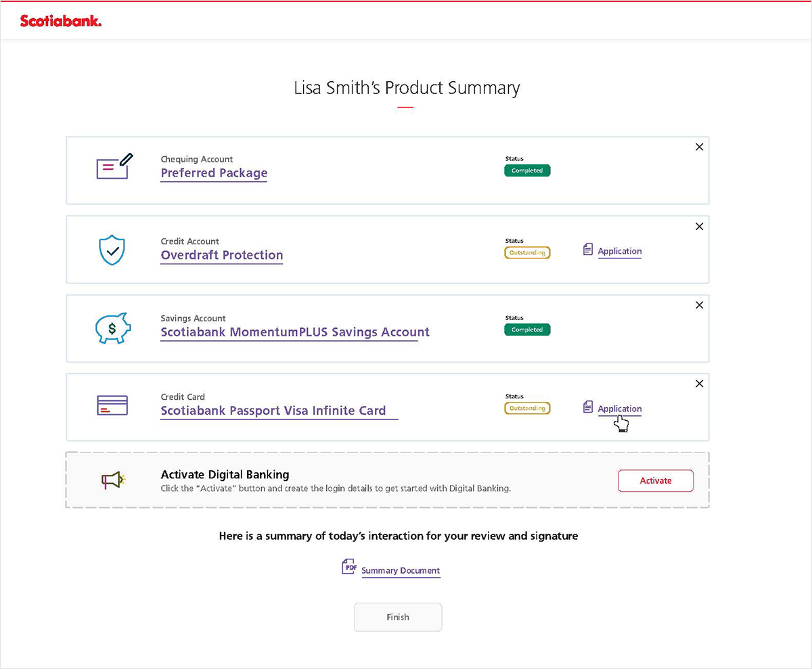Click the Completed status badge for Preferred Package
The width and height of the screenshot is (812, 669).
(x=527, y=170)
